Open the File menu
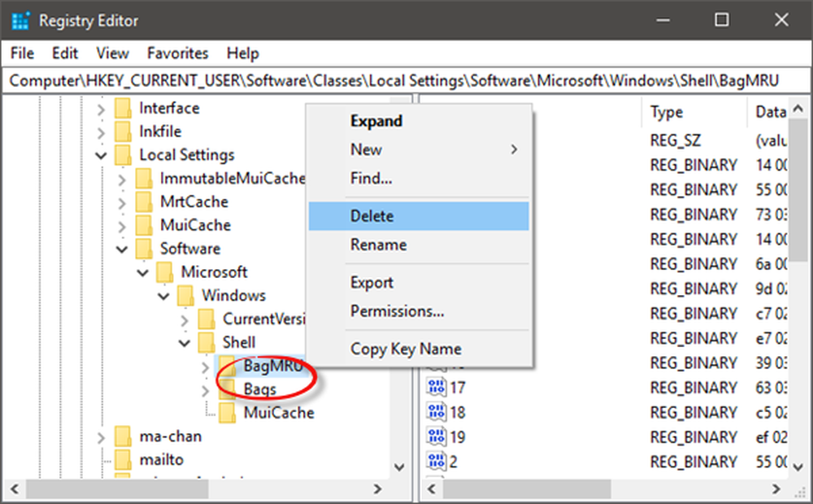This screenshot has width=813, height=504. tap(22, 54)
